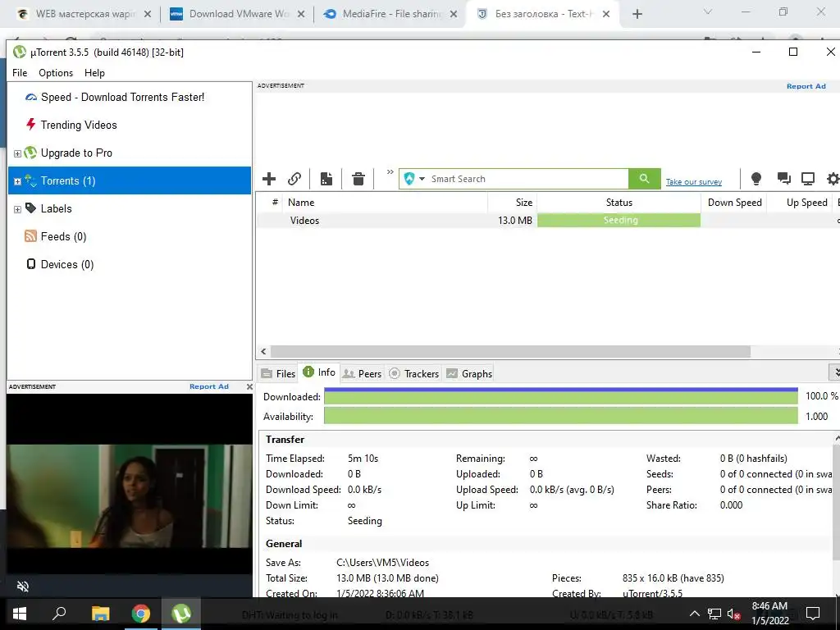Click the Speed gauge icon in sidebar

point(31,98)
